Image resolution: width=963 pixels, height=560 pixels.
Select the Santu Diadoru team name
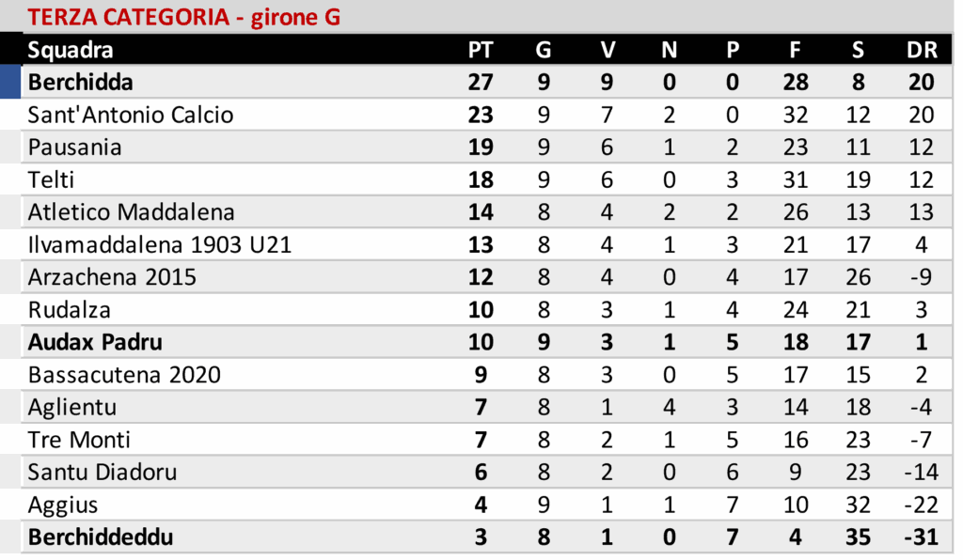(103, 473)
